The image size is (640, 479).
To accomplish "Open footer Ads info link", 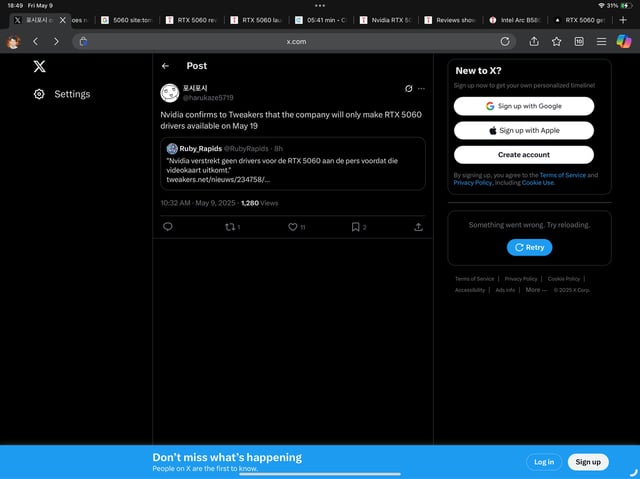I will click(505, 290).
